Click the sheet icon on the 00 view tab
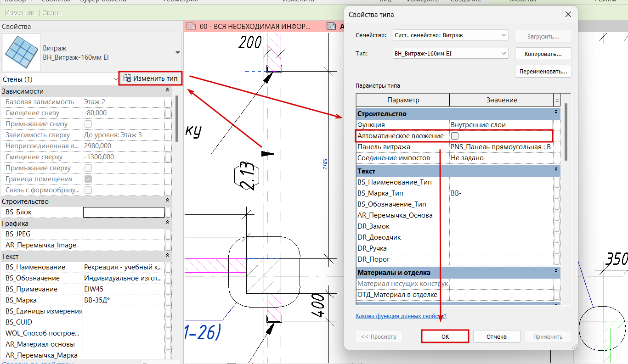This screenshot has width=628, height=364. tap(192, 27)
